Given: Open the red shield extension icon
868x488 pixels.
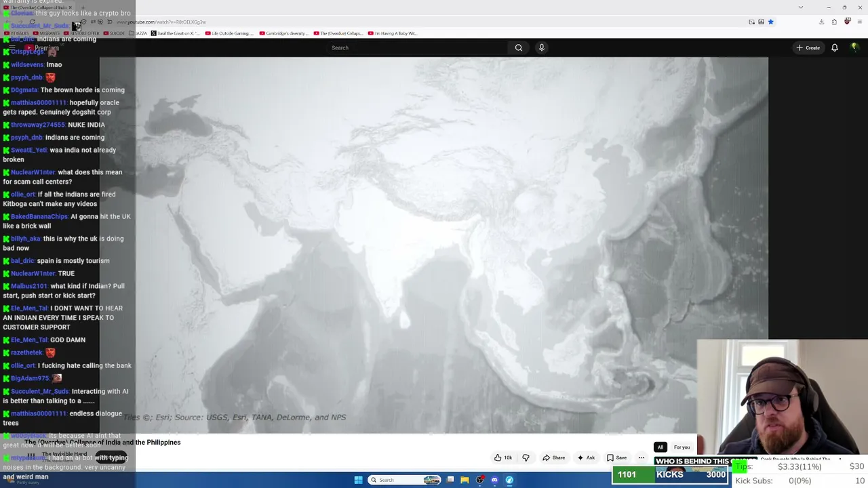Looking at the screenshot, I should pos(847,22).
